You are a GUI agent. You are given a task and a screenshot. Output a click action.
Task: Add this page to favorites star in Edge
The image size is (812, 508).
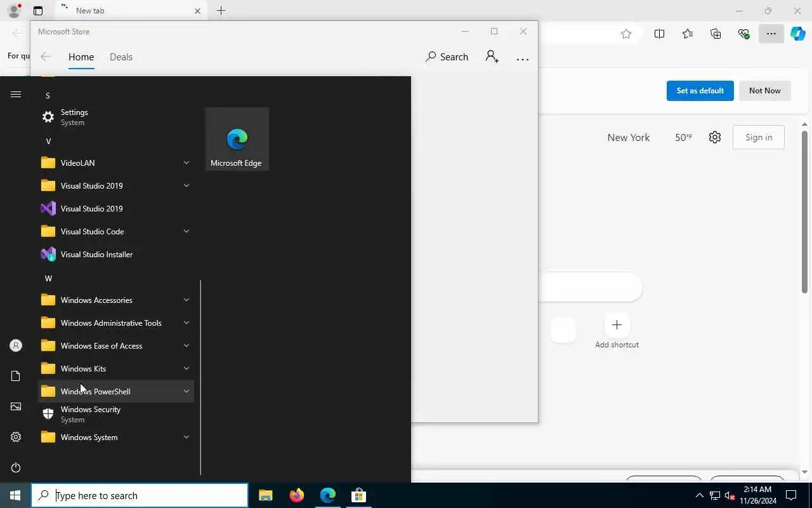point(626,34)
